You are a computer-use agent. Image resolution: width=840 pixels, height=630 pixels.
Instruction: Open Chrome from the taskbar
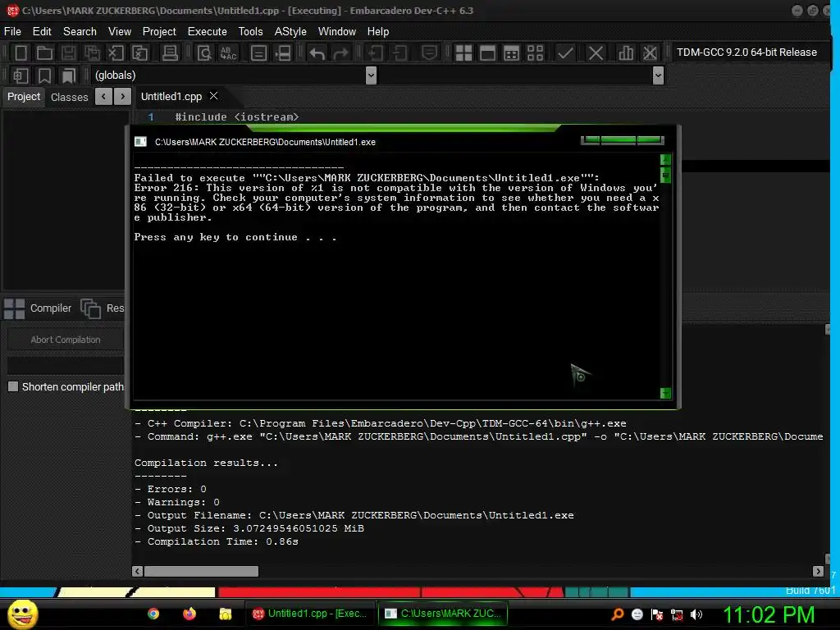click(153, 614)
